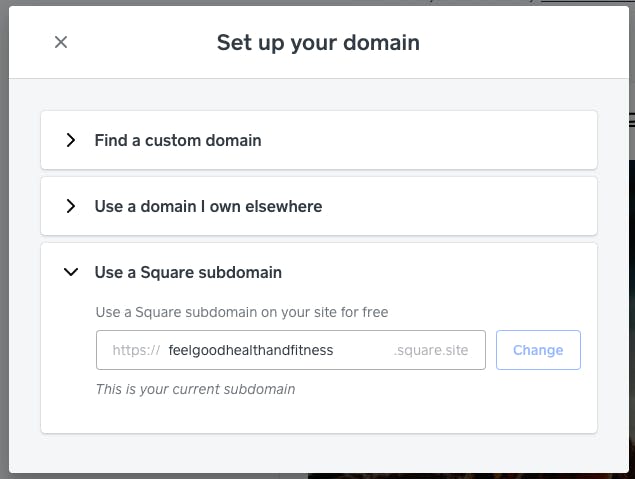Image resolution: width=635 pixels, height=479 pixels.
Task: Click the .square.site suffix in the field
Action: (431, 350)
